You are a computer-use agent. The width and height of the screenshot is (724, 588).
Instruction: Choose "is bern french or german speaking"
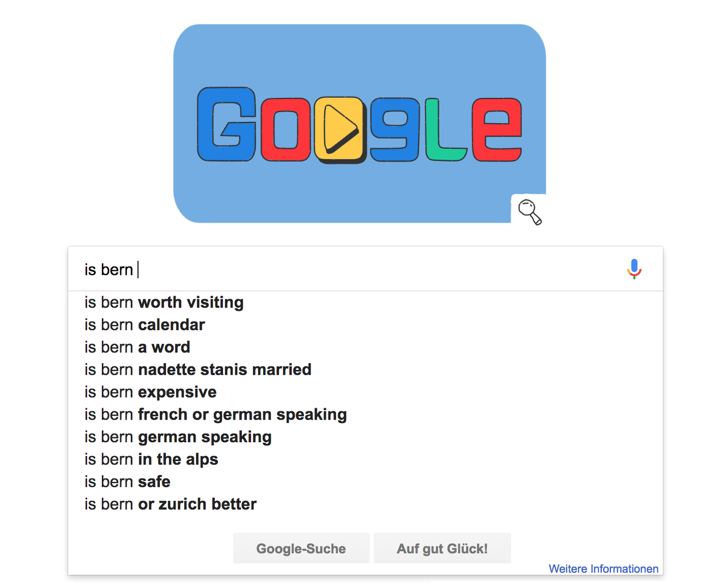(215, 414)
